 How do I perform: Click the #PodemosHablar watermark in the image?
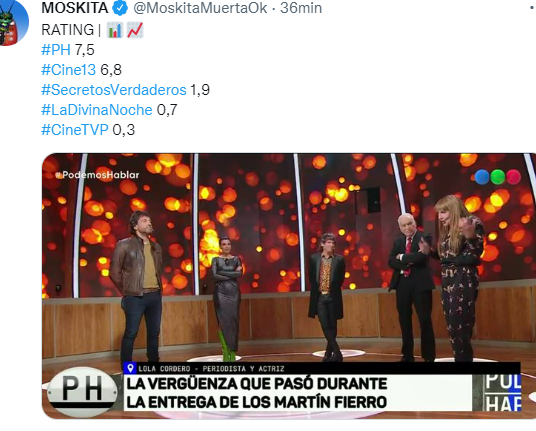click(x=97, y=175)
